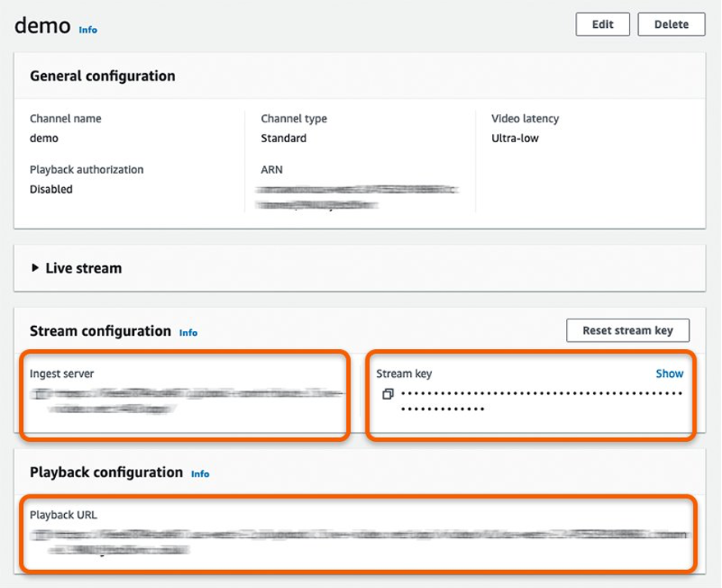Click the 'Playback URL' label
The image size is (722, 588).
tap(63, 515)
